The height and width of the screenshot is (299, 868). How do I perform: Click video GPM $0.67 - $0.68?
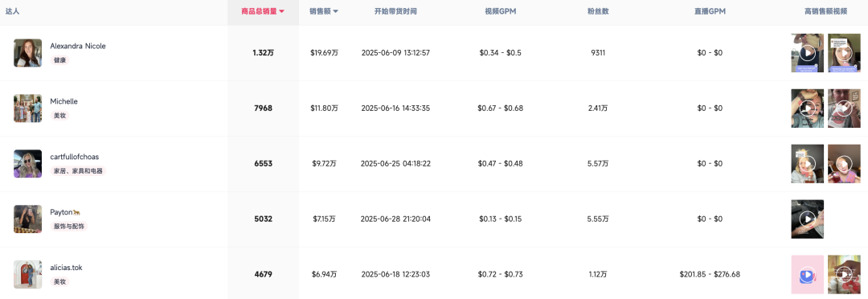501,108
